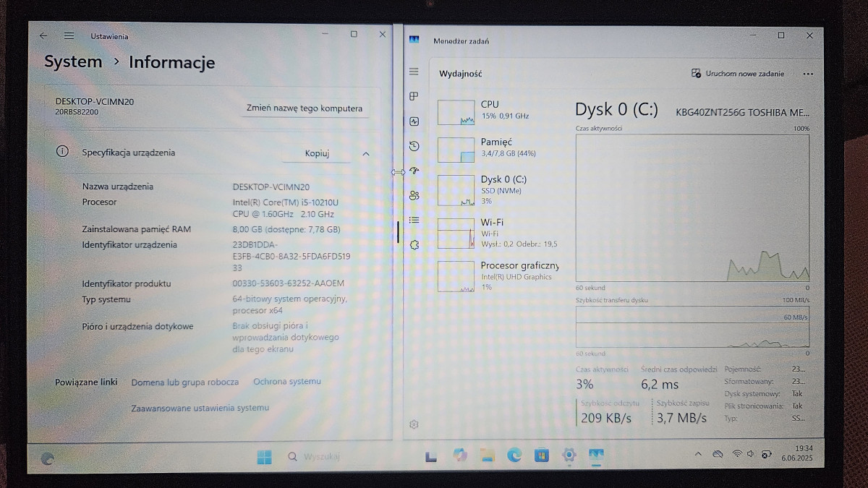Click the KBG40ZNT256G TOSHIBA disk model text

[x=743, y=113]
